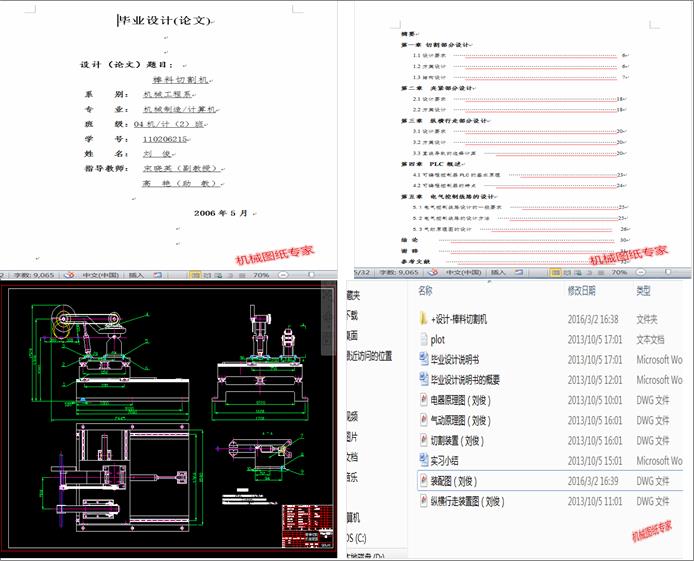Select the 装配图(刘俊) DWG file icon
The width and height of the screenshot is (694, 561).
[424, 481]
